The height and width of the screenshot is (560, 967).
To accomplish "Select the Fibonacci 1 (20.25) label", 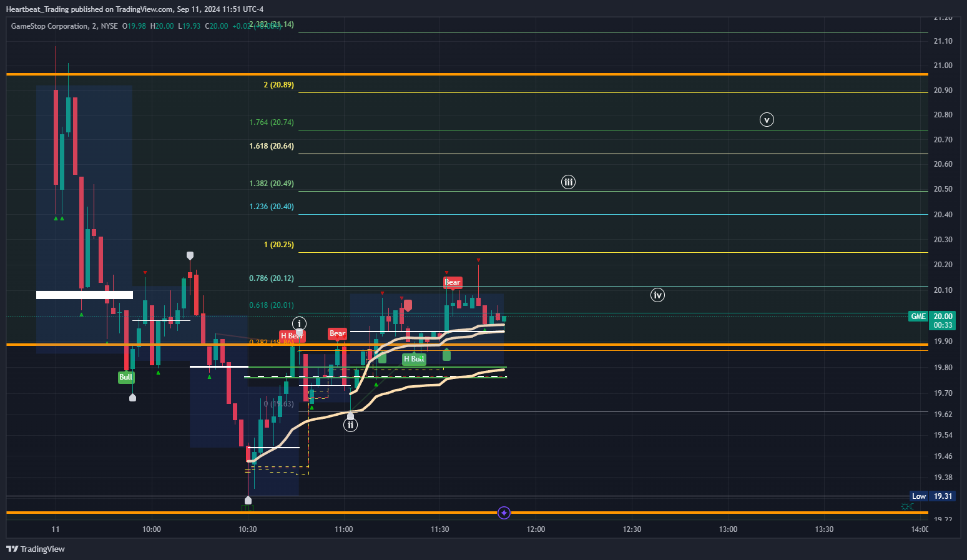I will (278, 245).
